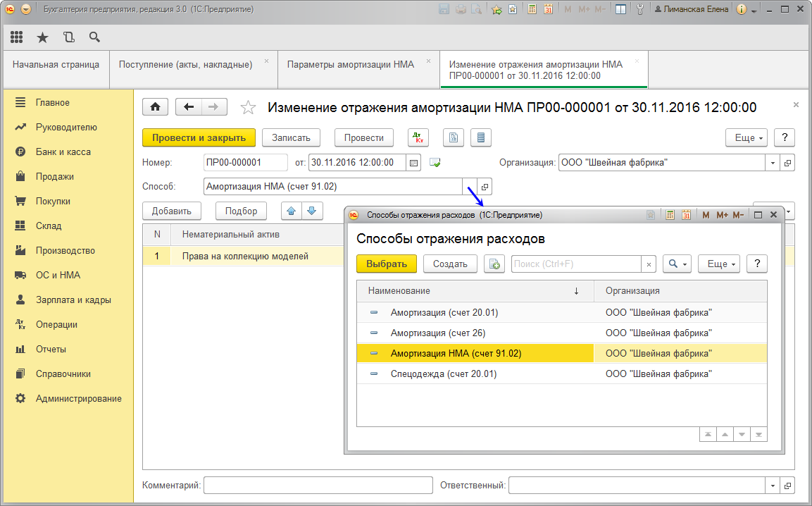The height and width of the screenshot is (506, 812).
Task: Open main menu arrow in title bar
Action: tap(26, 9)
